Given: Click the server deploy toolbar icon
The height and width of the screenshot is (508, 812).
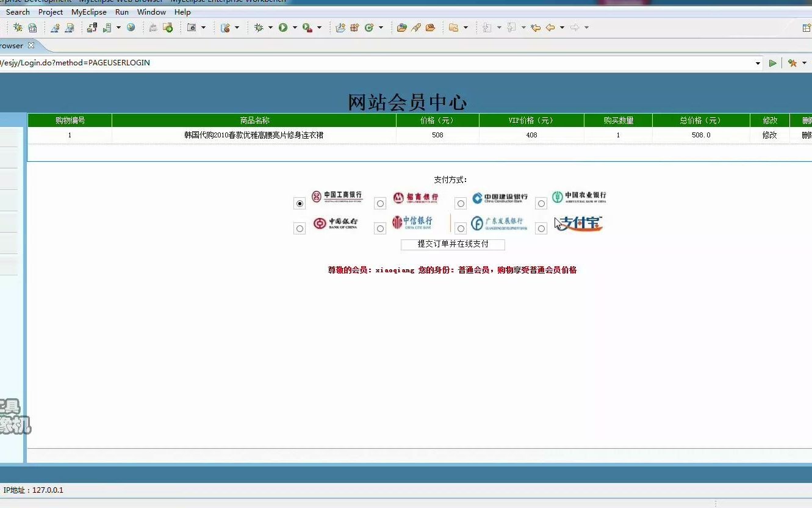Looking at the screenshot, I should tap(92, 27).
